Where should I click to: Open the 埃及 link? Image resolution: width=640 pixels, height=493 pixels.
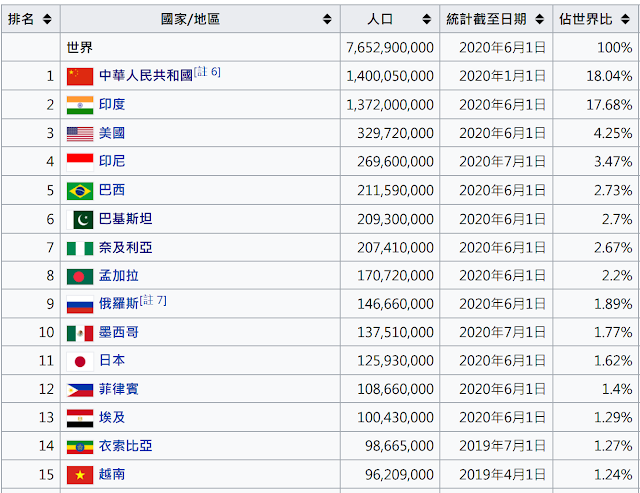coord(112,417)
